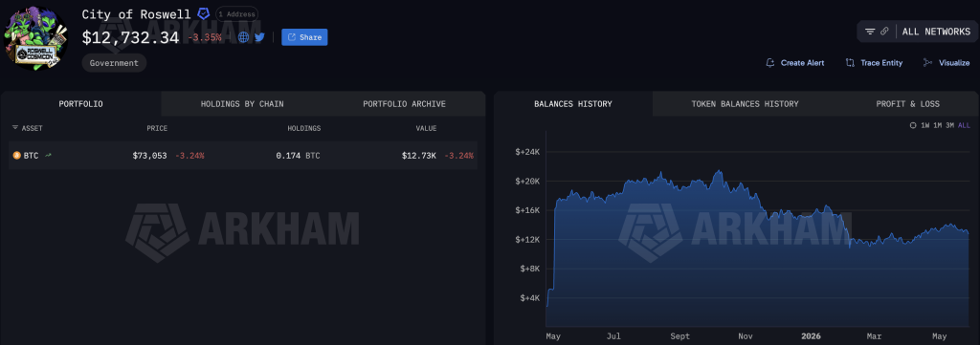Click the ASSET column filter icon
This screenshot has width=980, height=345.
click(x=15, y=128)
